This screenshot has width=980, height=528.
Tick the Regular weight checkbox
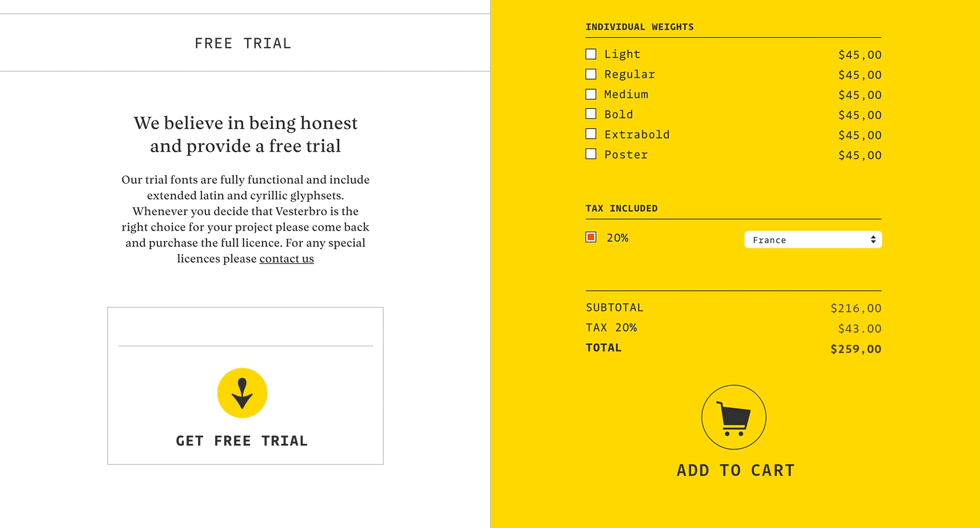pos(591,74)
